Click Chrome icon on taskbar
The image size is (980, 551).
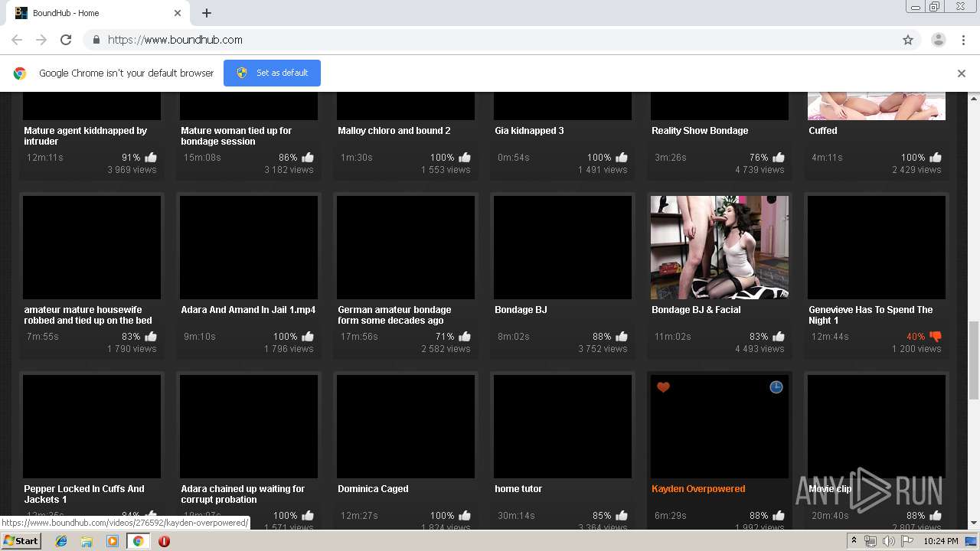(x=138, y=541)
